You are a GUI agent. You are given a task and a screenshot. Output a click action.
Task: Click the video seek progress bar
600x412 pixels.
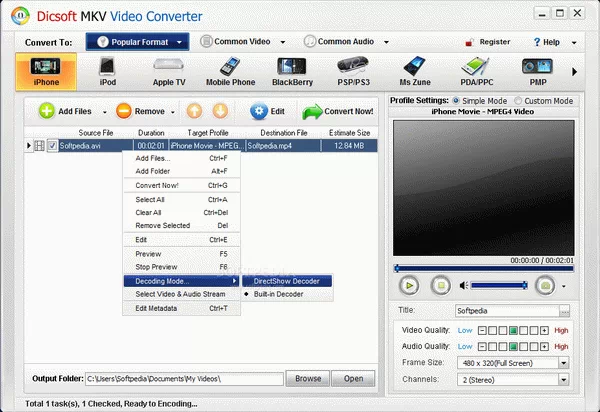click(x=484, y=269)
